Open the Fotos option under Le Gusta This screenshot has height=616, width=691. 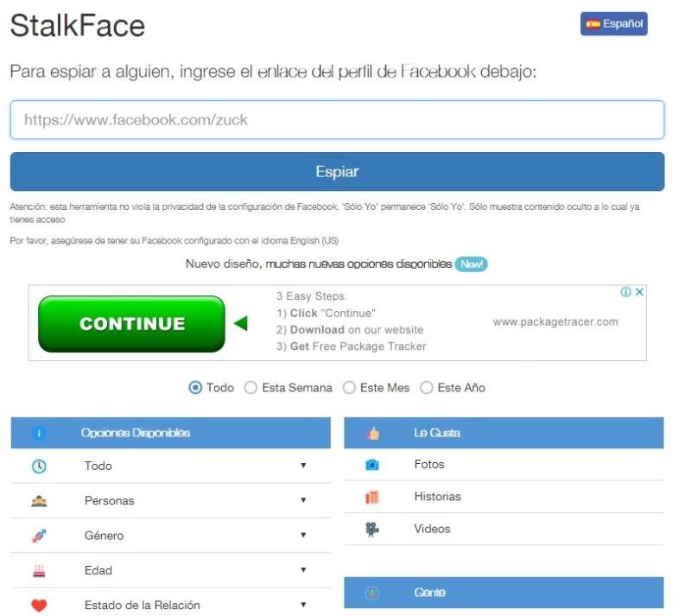[x=429, y=465]
